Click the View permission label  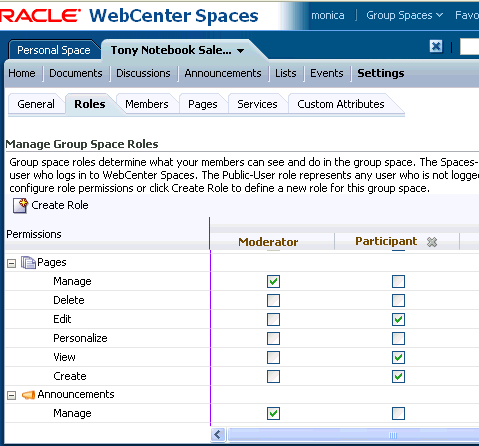coord(64,357)
